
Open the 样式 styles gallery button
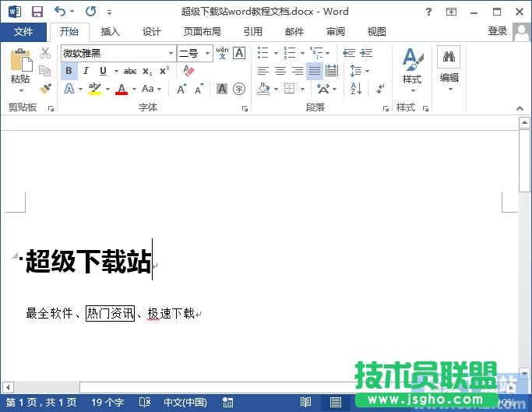(412, 69)
